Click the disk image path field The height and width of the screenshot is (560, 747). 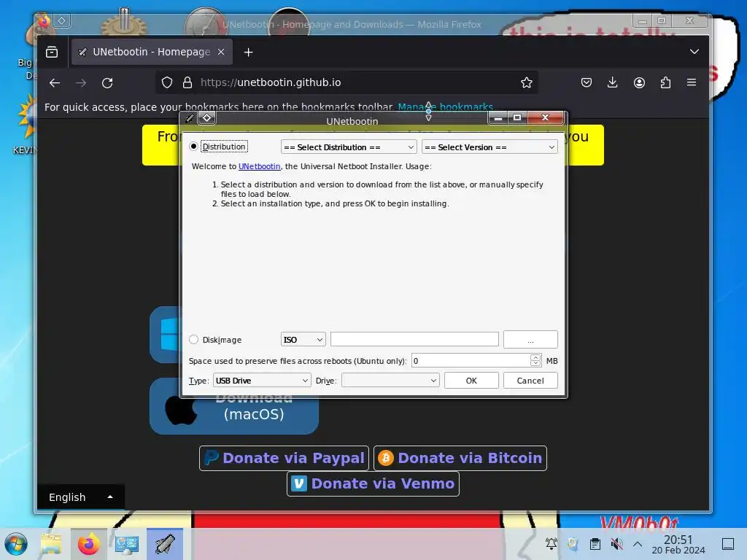pos(414,339)
